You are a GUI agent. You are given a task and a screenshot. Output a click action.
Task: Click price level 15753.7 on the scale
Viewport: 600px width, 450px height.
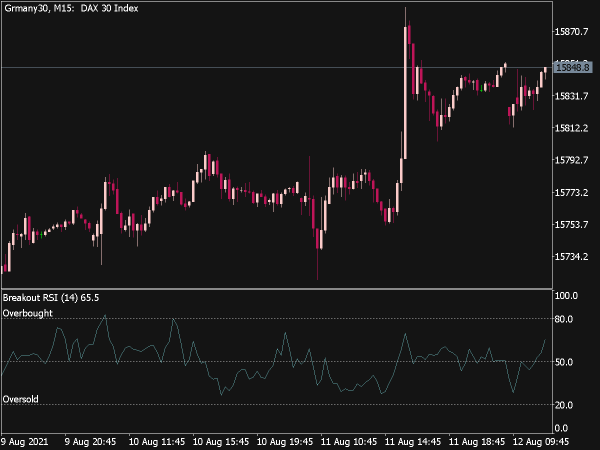[571, 225]
